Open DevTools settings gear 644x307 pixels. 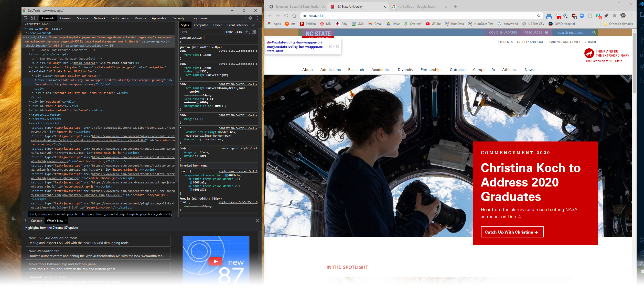(250, 18)
